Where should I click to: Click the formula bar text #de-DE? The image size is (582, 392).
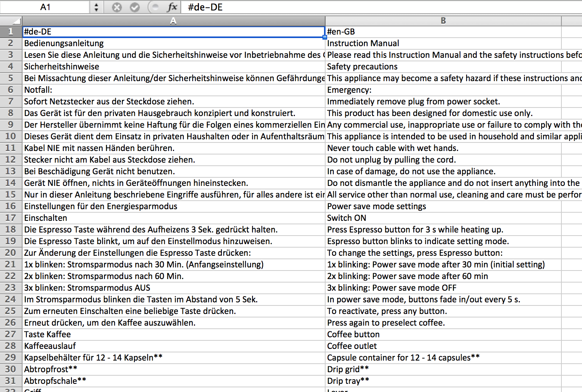pyautogui.click(x=205, y=7)
